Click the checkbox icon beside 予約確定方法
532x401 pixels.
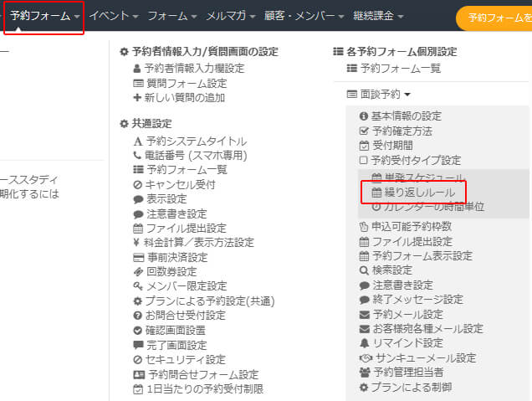363,131
